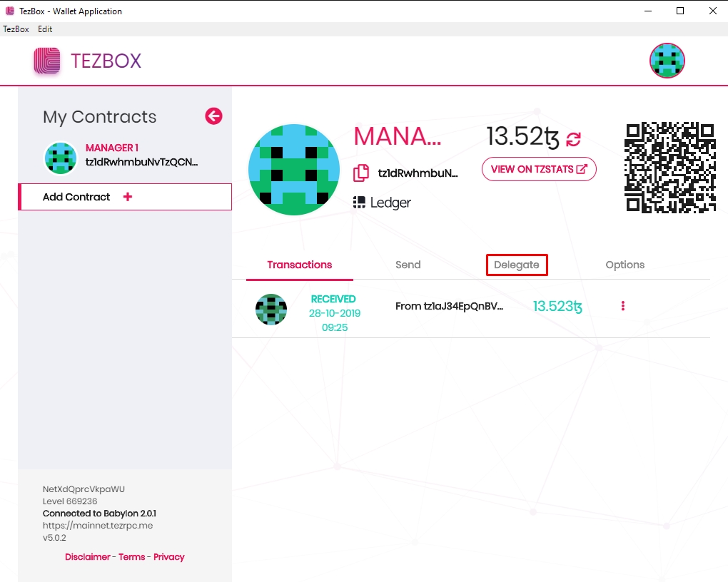Click the MANAGER 1 contract name in sidebar
728x582 pixels.
[x=112, y=148]
